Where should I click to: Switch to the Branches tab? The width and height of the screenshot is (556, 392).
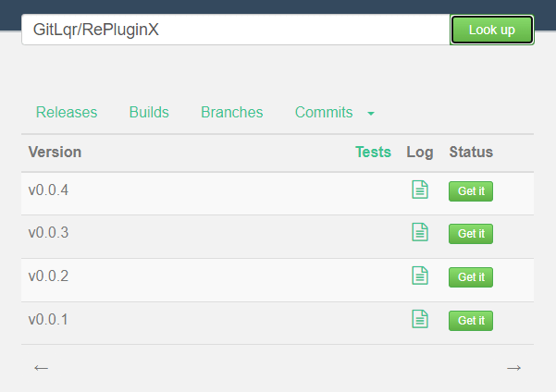click(232, 112)
